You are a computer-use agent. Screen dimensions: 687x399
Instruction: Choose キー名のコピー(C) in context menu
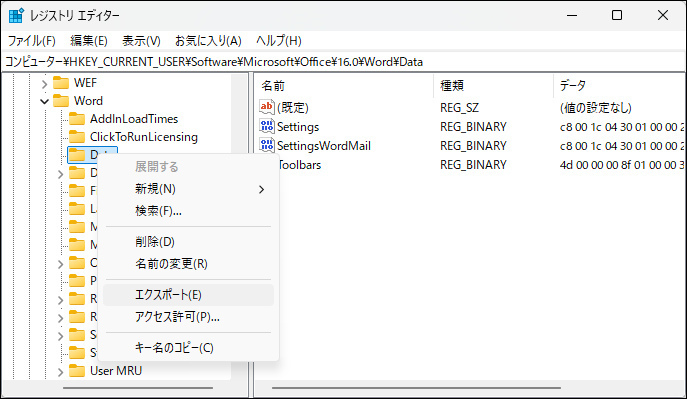(x=188, y=348)
